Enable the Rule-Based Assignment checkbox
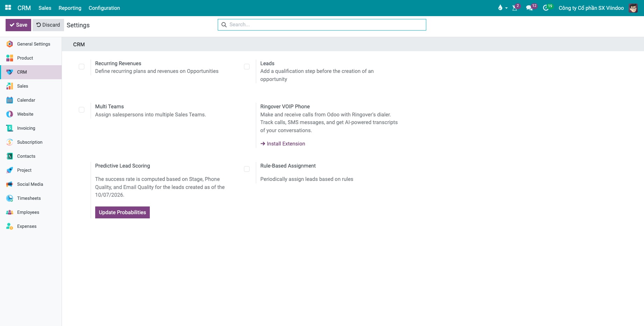Screen dimensions: 644x326 coord(247,169)
